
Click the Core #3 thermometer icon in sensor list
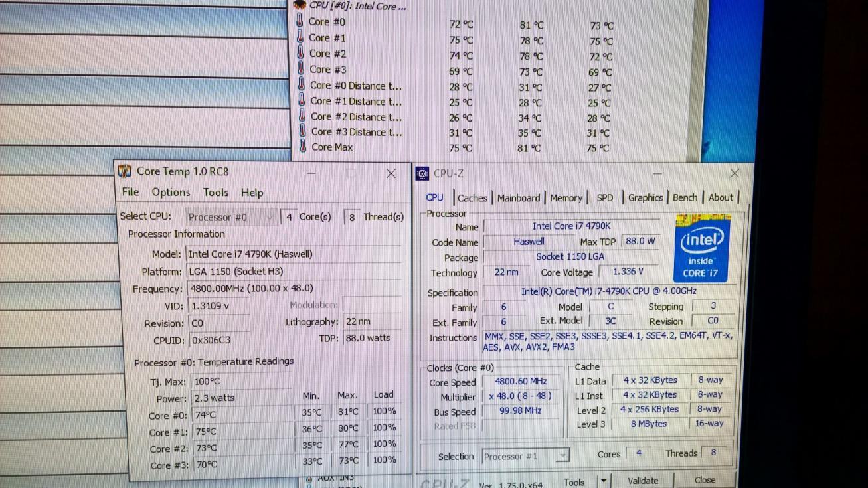[300, 69]
